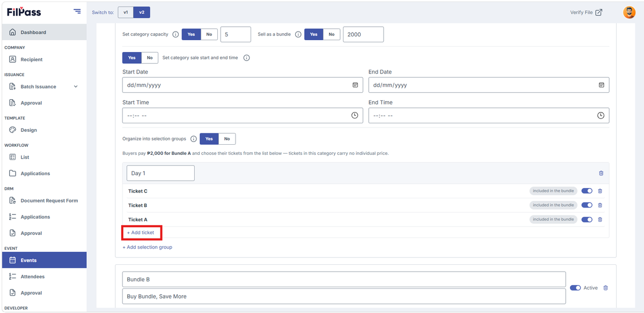Open Events in the sidebar
Screen dimensions: 644x313
[43, 260]
